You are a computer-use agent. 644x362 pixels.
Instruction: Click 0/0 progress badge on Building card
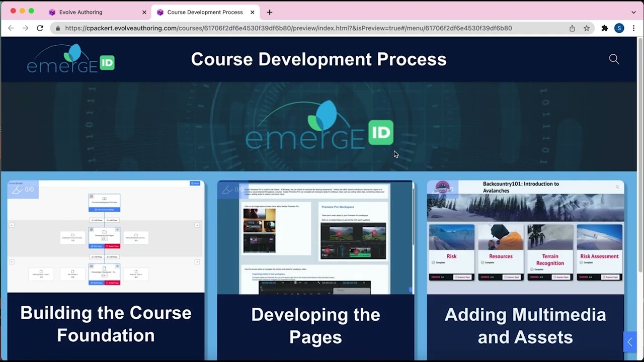23,190
